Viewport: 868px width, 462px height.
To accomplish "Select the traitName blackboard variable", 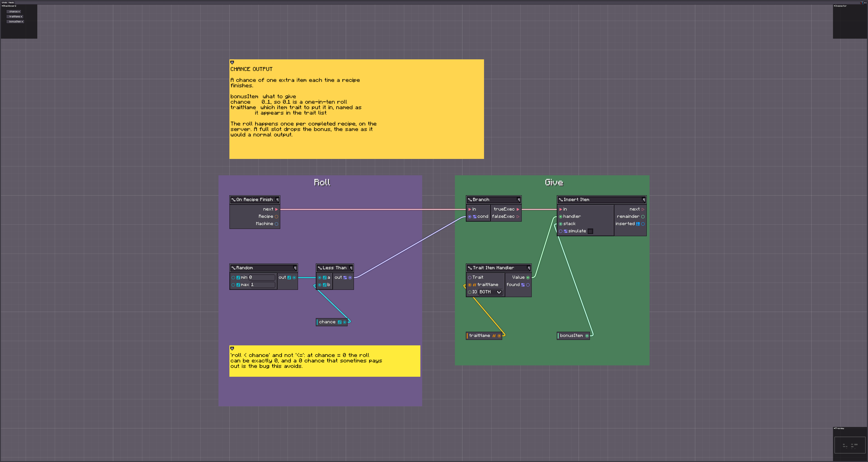I will 15,17.
